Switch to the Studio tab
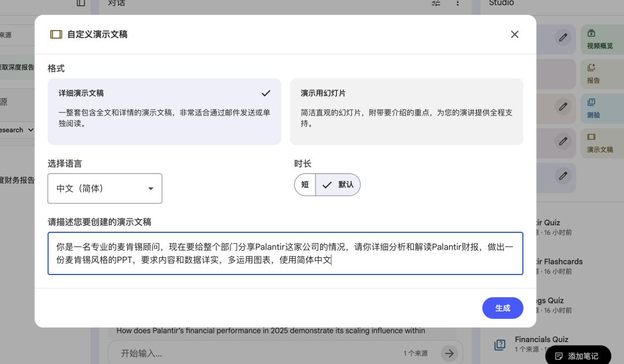Image resolution: width=624 pixels, height=364 pixels. click(500, 3)
